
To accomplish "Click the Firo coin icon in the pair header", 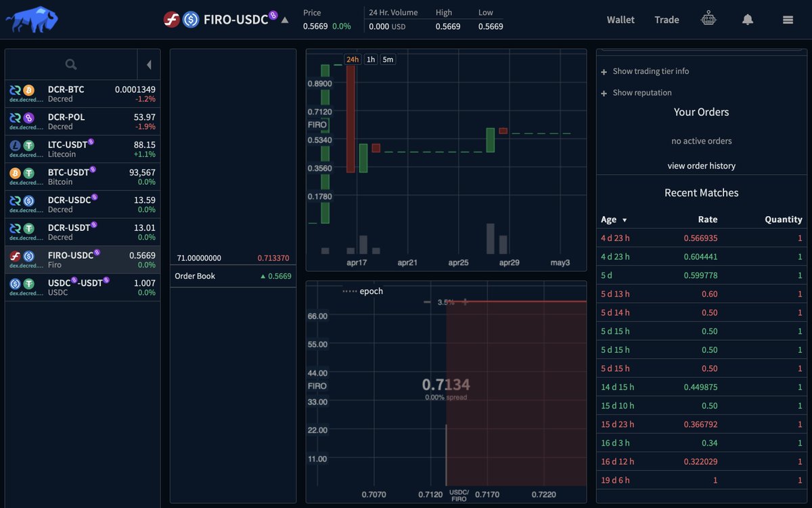I will 171,19.
